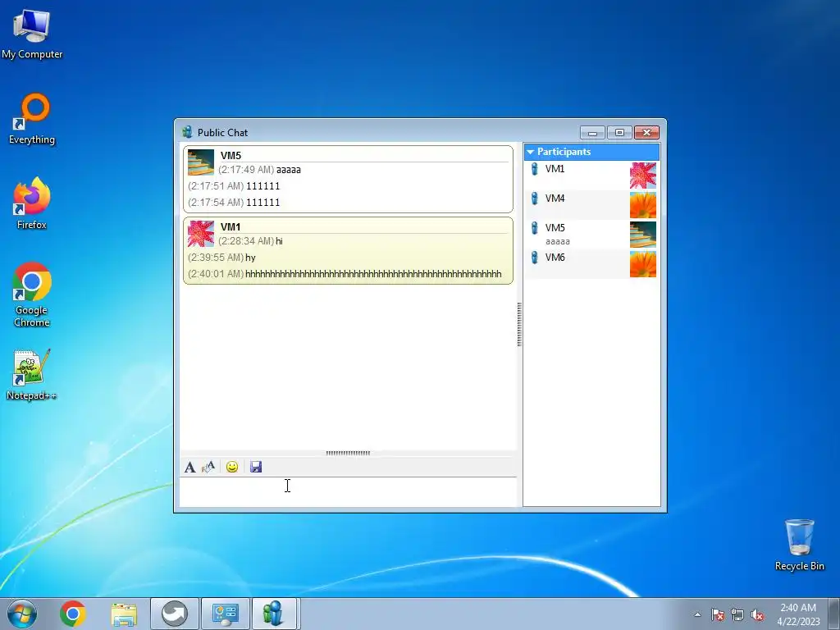Screen dimensions: 840x630
Task: Click the Participants header label
Action: click(x=564, y=152)
